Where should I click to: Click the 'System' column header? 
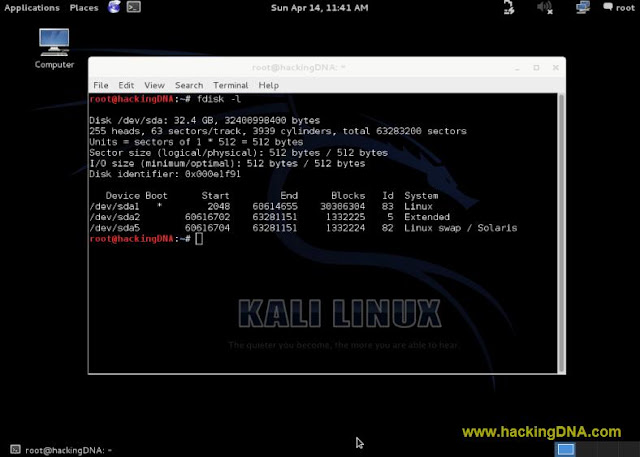point(421,196)
